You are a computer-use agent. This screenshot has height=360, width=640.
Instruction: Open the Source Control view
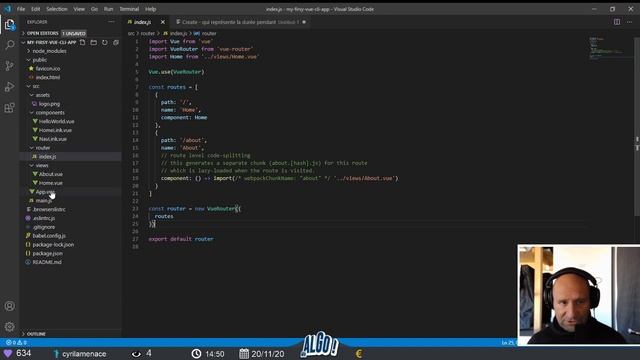(x=9, y=66)
